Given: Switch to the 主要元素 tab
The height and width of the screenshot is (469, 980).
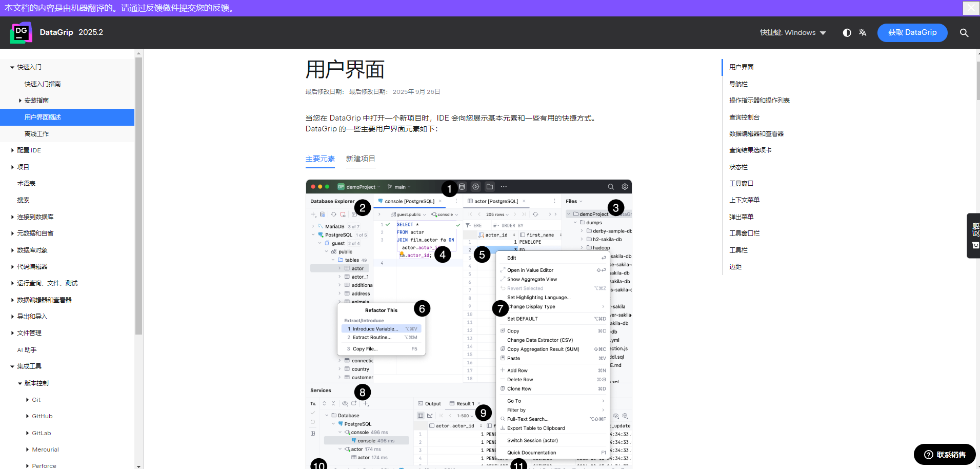Looking at the screenshot, I should [320, 159].
